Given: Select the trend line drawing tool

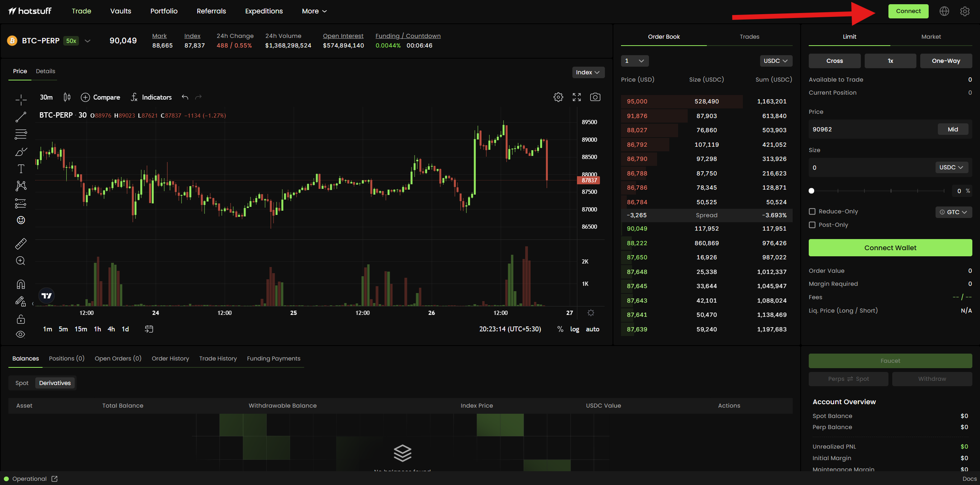Looking at the screenshot, I should tap(21, 117).
